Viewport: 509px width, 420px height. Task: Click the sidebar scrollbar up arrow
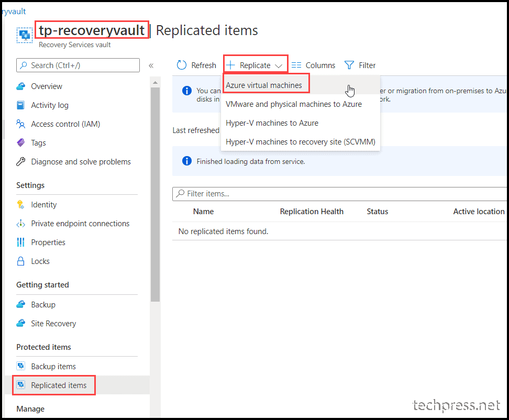click(155, 82)
